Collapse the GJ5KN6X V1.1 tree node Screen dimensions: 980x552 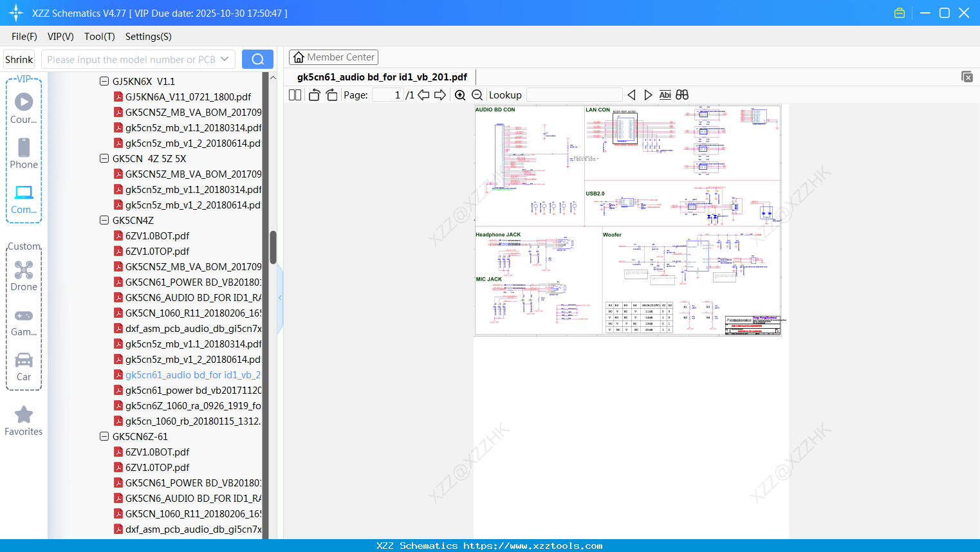pyautogui.click(x=104, y=82)
